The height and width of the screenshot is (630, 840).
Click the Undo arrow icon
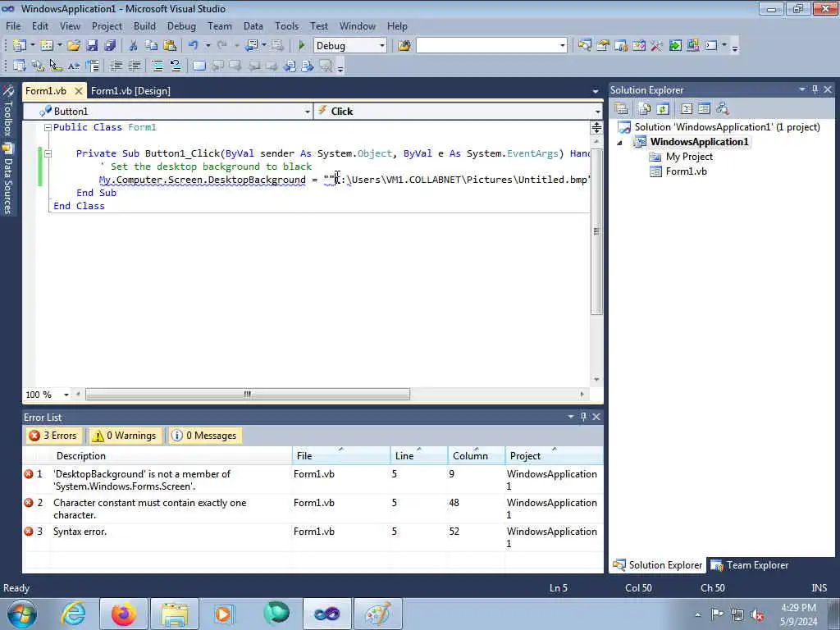pos(194,46)
